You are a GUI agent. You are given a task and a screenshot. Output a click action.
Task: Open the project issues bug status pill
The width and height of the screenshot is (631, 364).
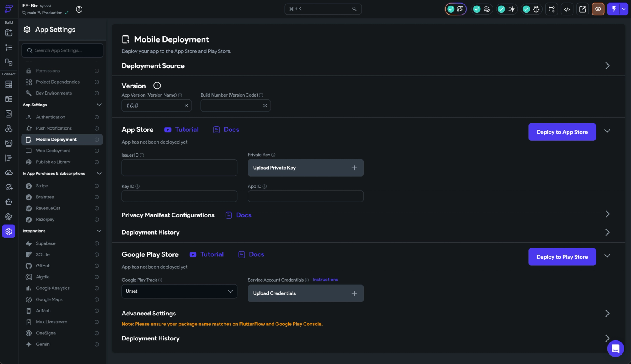tap(531, 9)
